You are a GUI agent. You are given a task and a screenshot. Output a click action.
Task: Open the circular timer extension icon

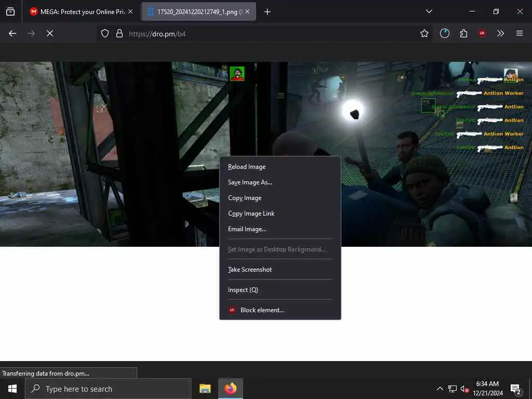(445, 33)
